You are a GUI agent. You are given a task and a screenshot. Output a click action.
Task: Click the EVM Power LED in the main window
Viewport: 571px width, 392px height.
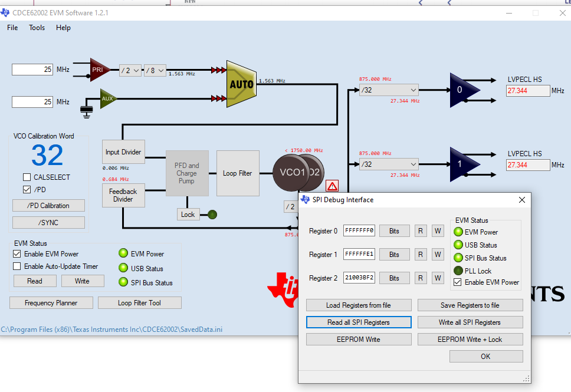123,253
